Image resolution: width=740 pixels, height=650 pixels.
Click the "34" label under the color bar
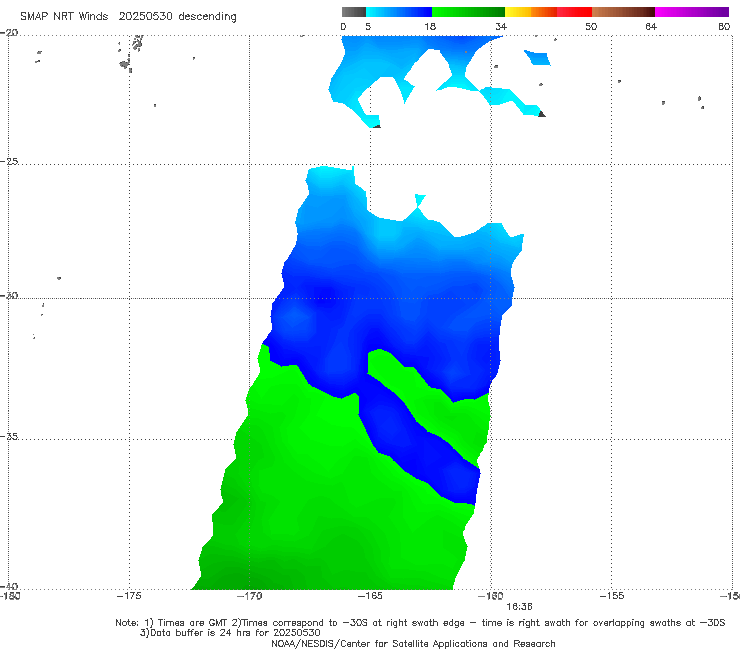[501, 27]
